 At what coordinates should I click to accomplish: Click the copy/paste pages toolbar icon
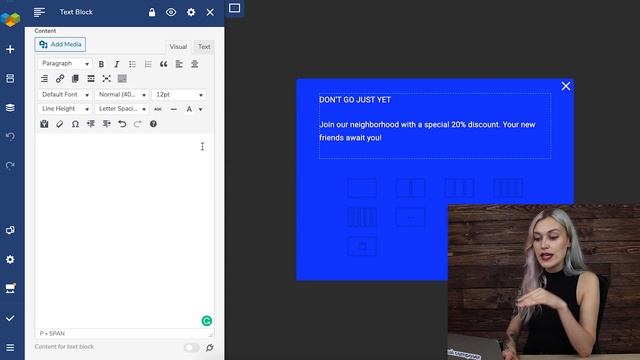pyautogui.click(x=75, y=79)
